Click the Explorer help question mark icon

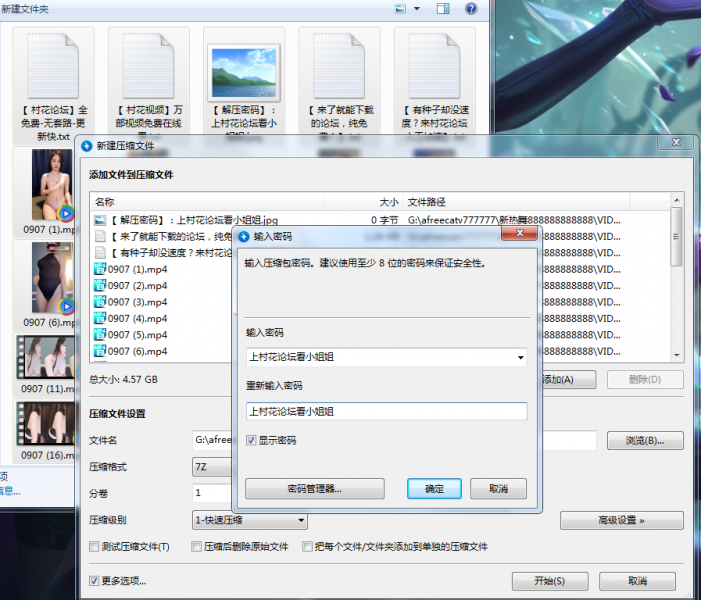[472, 8]
